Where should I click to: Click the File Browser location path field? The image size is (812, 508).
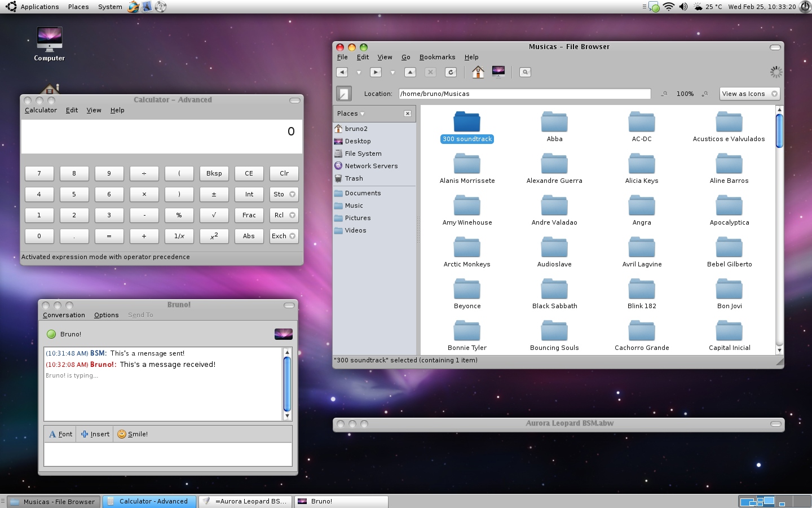(x=524, y=94)
